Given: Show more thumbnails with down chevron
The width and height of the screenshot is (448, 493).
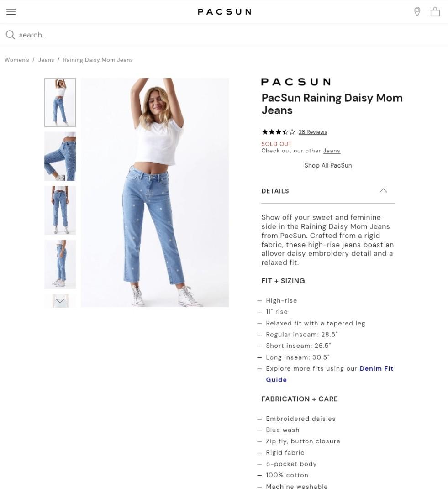Looking at the screenshot, I should (x=60, y=301).
